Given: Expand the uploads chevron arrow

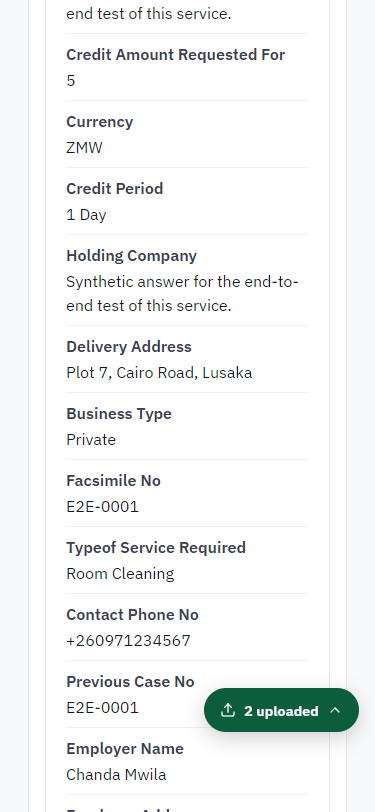Looking at the screenshot, I should click(335, 710).
